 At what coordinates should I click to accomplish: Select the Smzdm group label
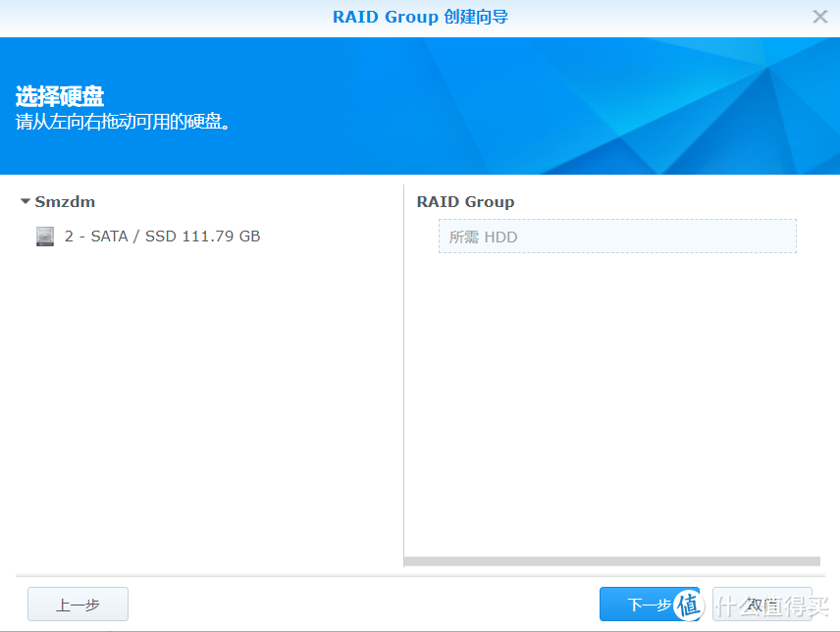[65, 201]
